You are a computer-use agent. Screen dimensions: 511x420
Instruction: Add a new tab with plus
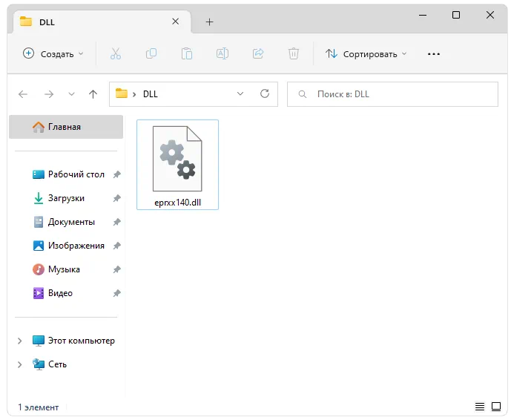tap(210, 22)
